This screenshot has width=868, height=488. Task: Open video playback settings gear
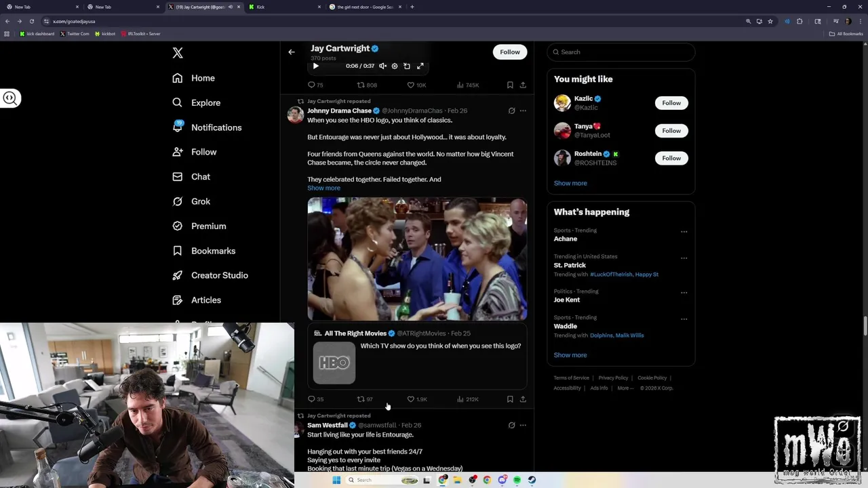[395, 66]
